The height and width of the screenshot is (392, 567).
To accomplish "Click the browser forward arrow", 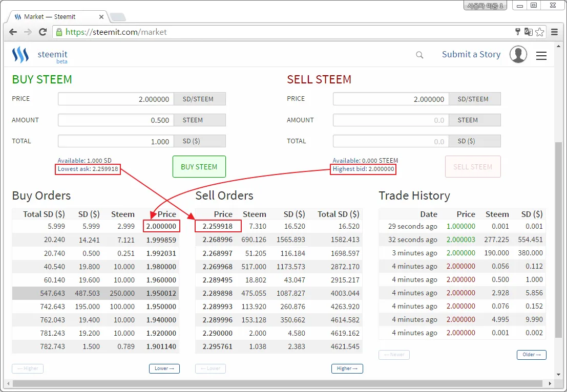I will pyautogui.click(x=28, y=32).
